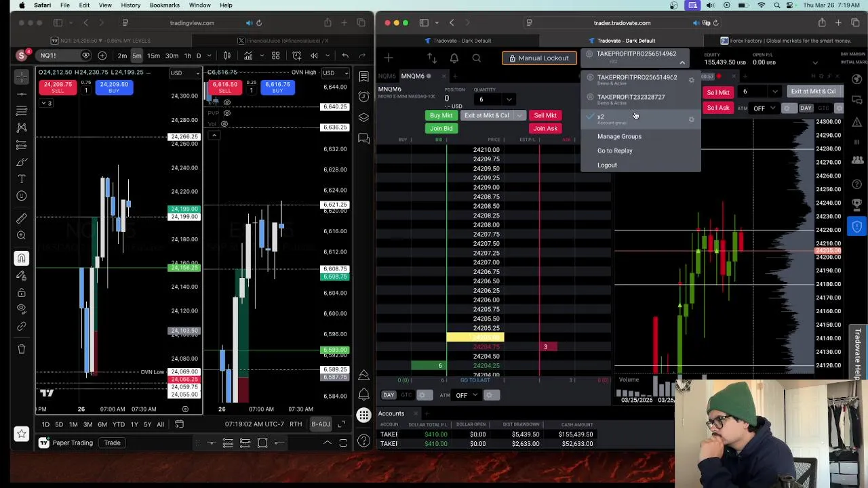Select GTC time-in-force under the DOM
This screenshot has height=488, width=868.
[406, 395]
